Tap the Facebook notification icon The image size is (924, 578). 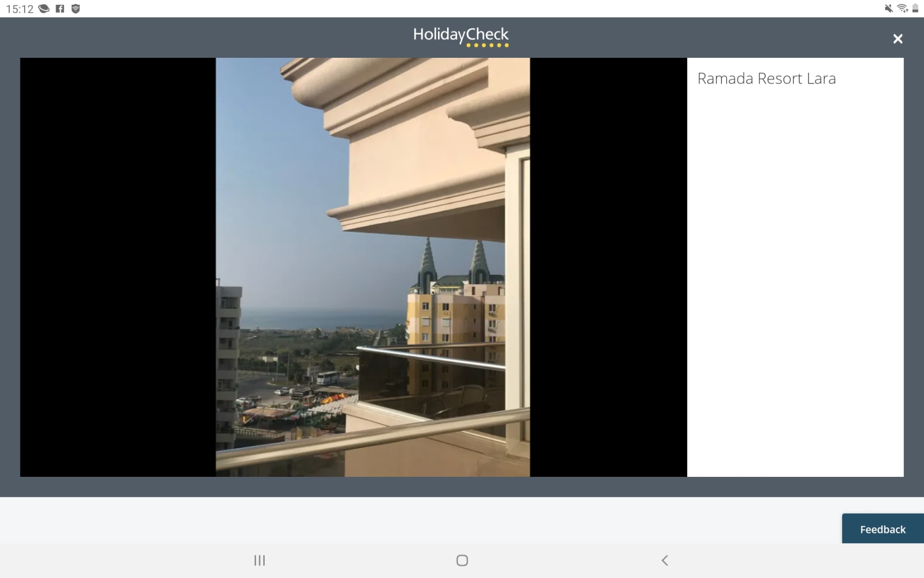coord(60,9)
